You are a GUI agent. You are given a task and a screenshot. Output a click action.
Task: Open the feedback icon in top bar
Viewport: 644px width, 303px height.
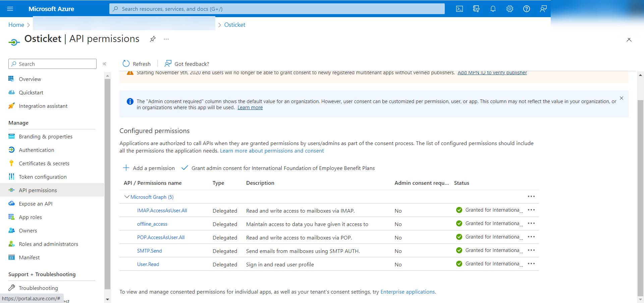point(543,9)
